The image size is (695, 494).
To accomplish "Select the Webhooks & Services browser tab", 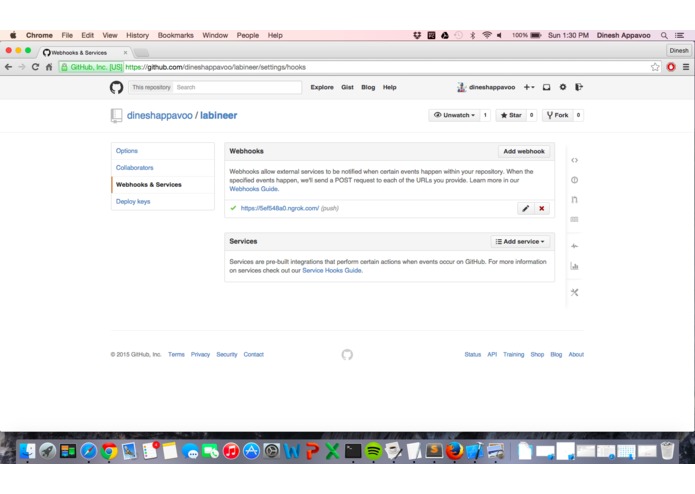I will pyautogui.click(x=84, y=52).
